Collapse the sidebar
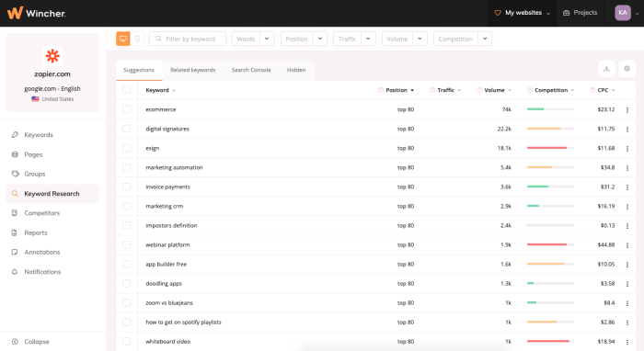 pos(30,342)
